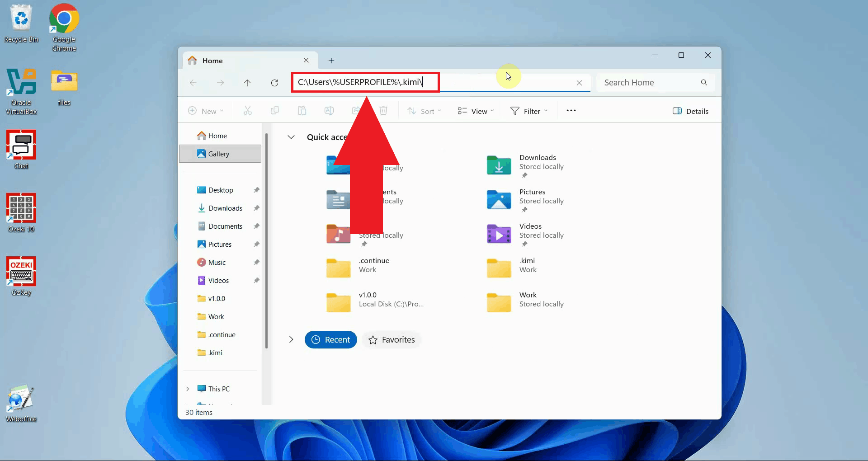Screen dimensions: 868x461
Task: Toggle the Details pane
Action: tap(690, 111)
